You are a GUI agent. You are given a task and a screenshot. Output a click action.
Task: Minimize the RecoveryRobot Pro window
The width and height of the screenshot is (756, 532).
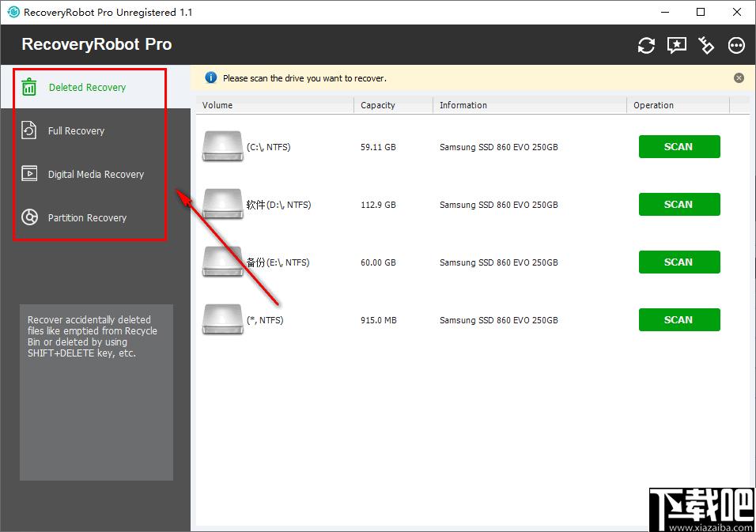coord(665,12)
